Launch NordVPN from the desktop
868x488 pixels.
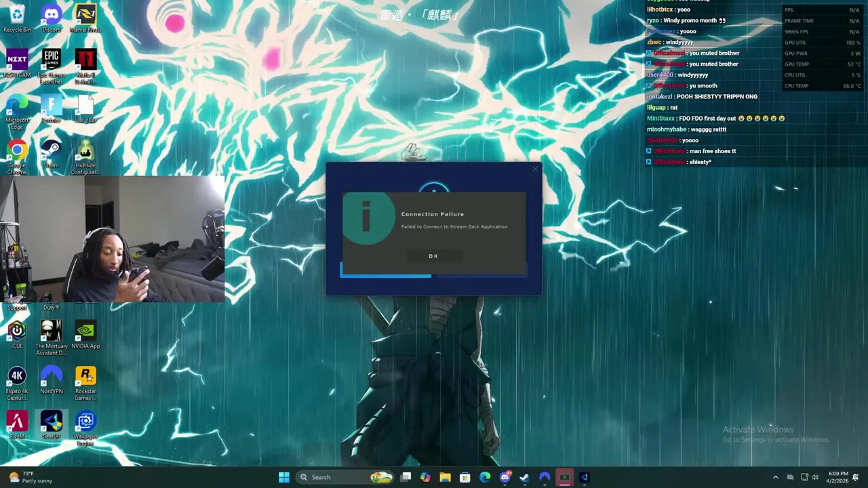click(x=52, y=380)
